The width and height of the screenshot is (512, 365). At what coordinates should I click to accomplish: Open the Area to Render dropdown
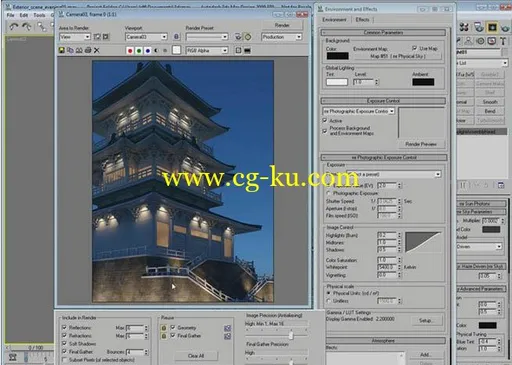75,37
